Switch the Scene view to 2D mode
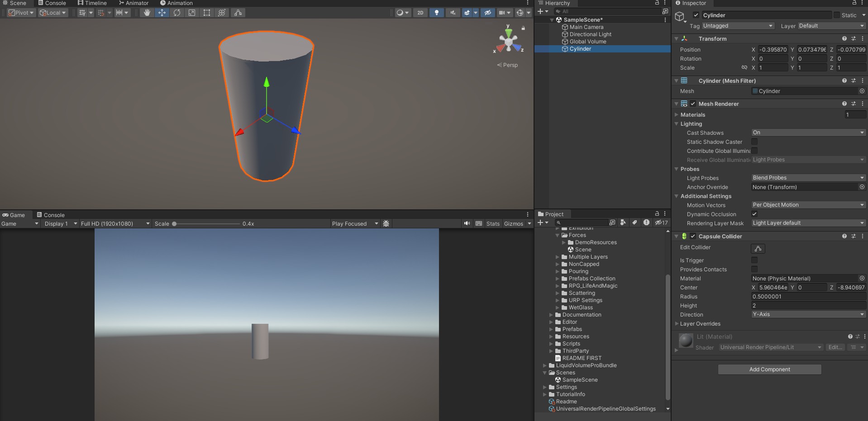 point(420,13)
